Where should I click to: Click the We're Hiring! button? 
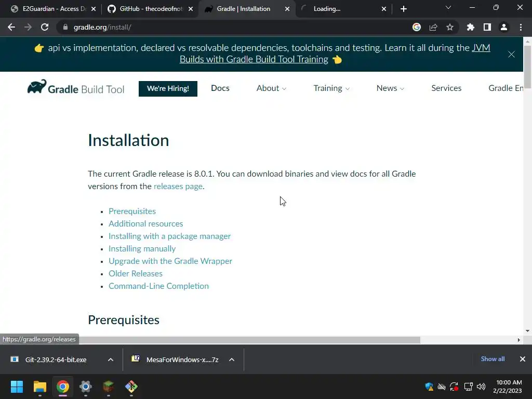click(168, 88)
